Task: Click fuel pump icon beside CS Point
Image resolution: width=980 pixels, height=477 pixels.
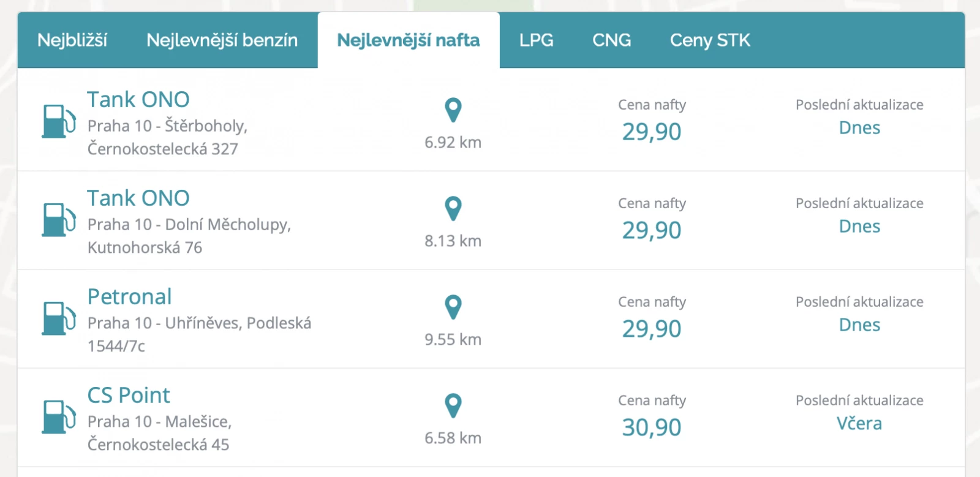Action: (x=59, y=417)
